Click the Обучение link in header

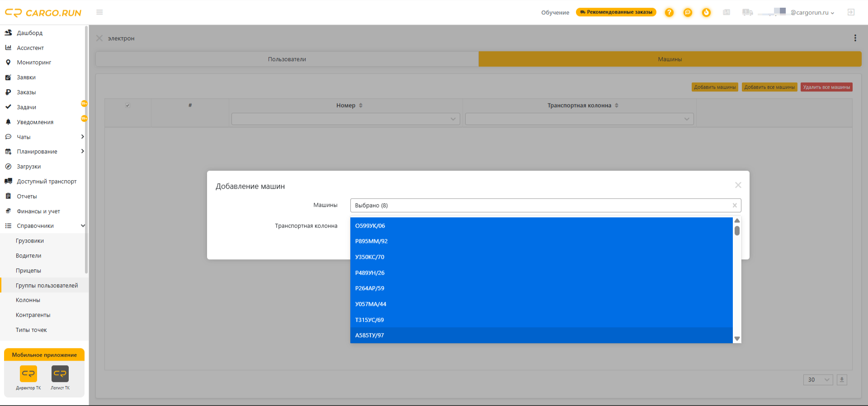[555, 13]
